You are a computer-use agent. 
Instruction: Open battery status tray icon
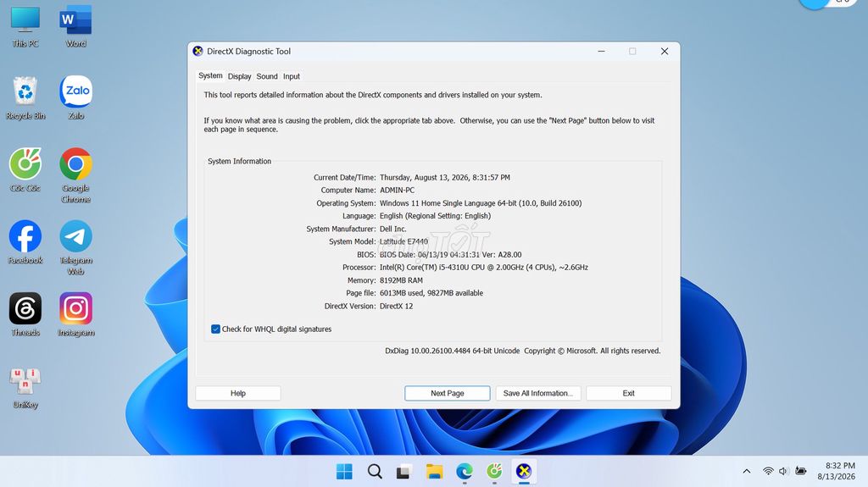tap(800, 472)
